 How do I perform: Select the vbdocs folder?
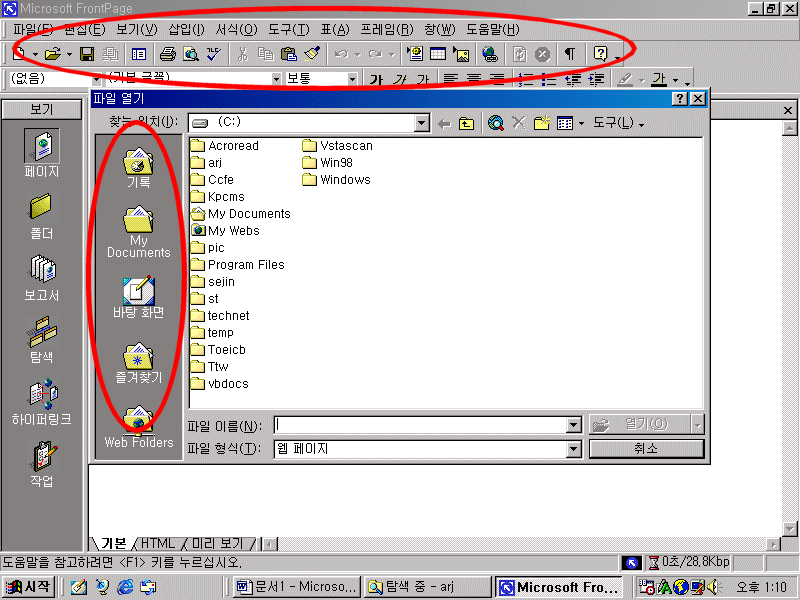click(x=220, y=384)
